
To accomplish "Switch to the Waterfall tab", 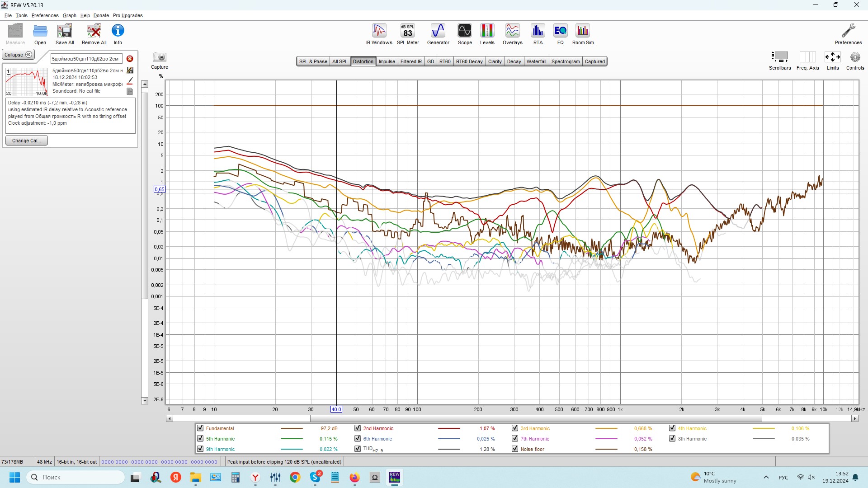I will (536, 61).
